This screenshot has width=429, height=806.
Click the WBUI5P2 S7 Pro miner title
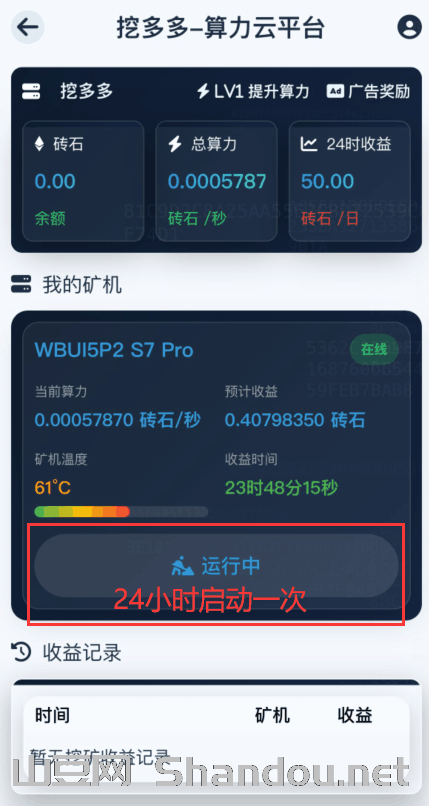[x=114, y=350]
